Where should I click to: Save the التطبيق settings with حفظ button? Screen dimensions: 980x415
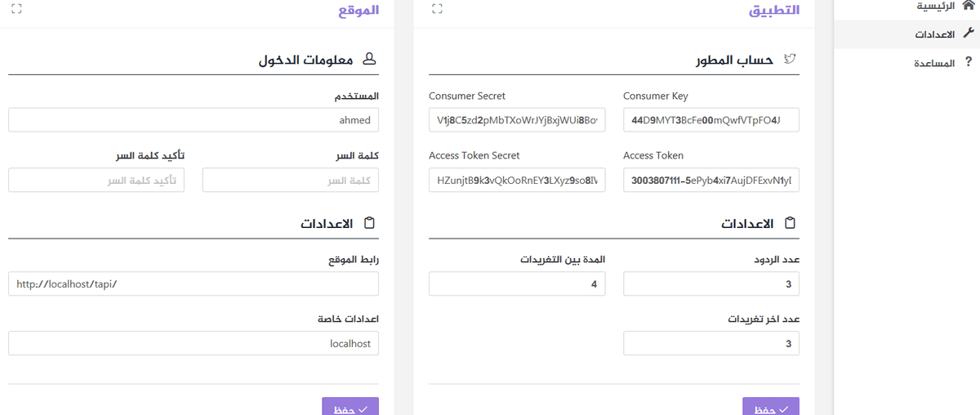(x=770, y=407)
